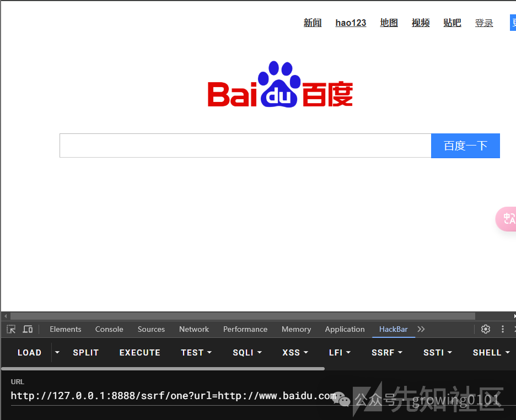Viewport: 516px width, 420px height.
Task: Switch to the Console tab
Action: tap(109, 329)
